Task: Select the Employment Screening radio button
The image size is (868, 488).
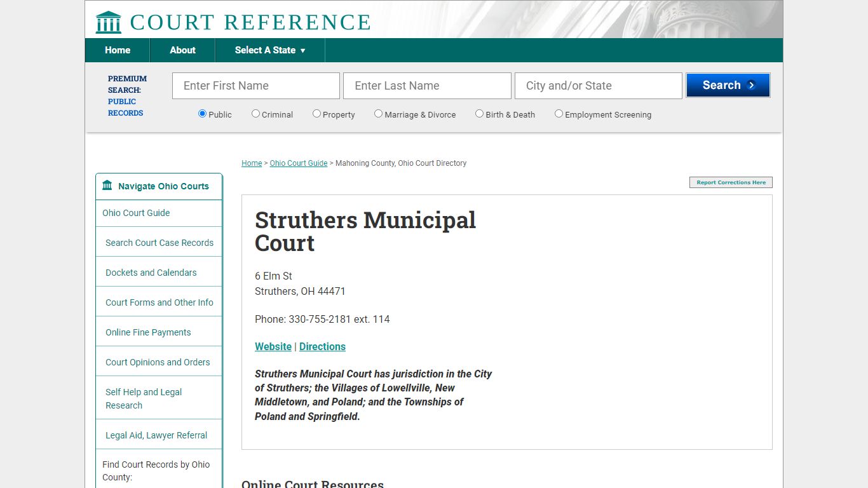Action: (x=559, y=114)
